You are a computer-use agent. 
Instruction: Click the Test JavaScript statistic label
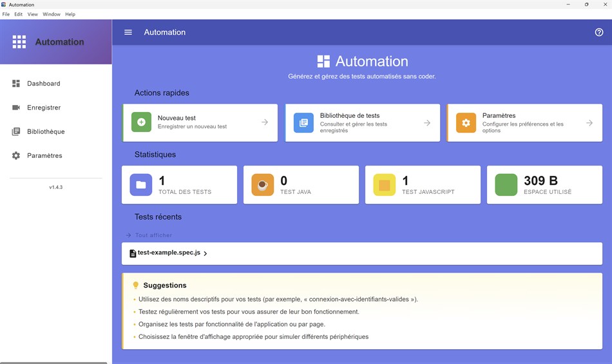click(428, 192)
